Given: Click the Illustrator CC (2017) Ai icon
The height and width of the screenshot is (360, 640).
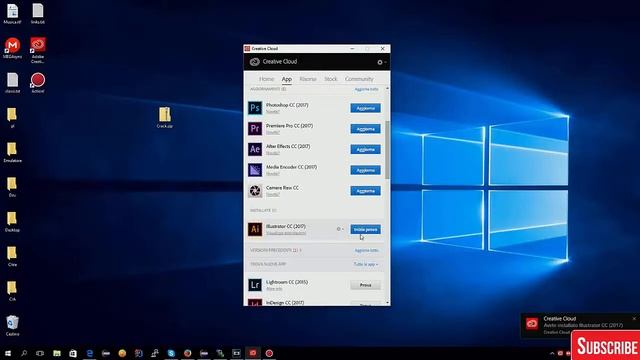Looking at the screenshot, I should pos(255,229).
